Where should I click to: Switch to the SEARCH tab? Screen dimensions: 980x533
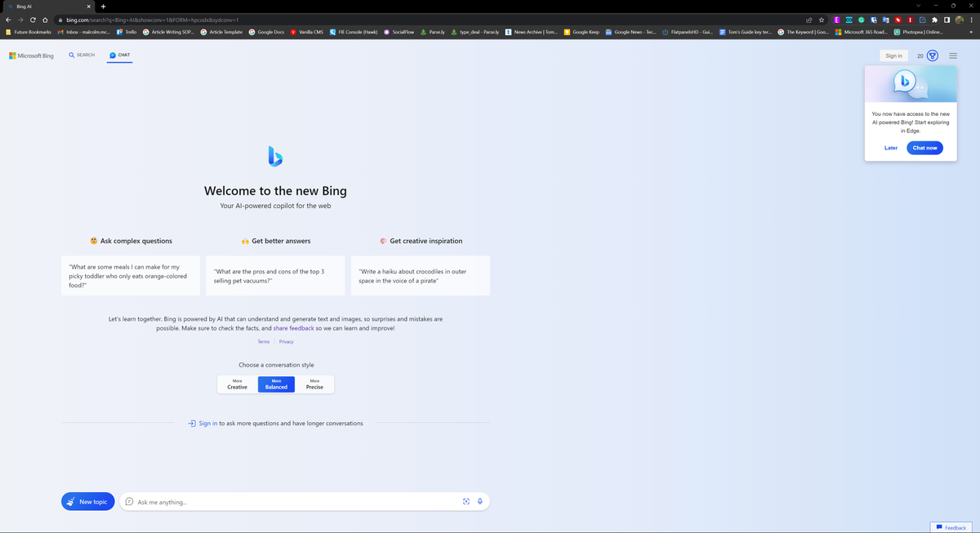pyautogui.click(x=81, y=55)
